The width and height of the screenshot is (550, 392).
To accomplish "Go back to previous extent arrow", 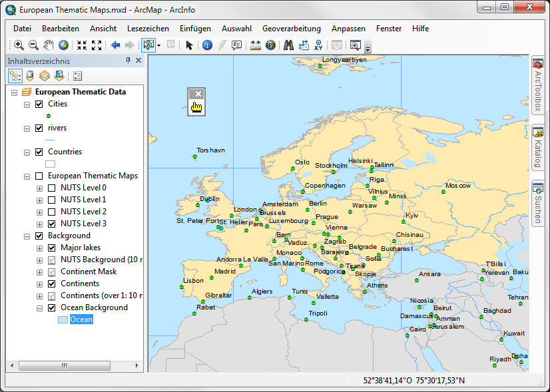I will (115, 45).
